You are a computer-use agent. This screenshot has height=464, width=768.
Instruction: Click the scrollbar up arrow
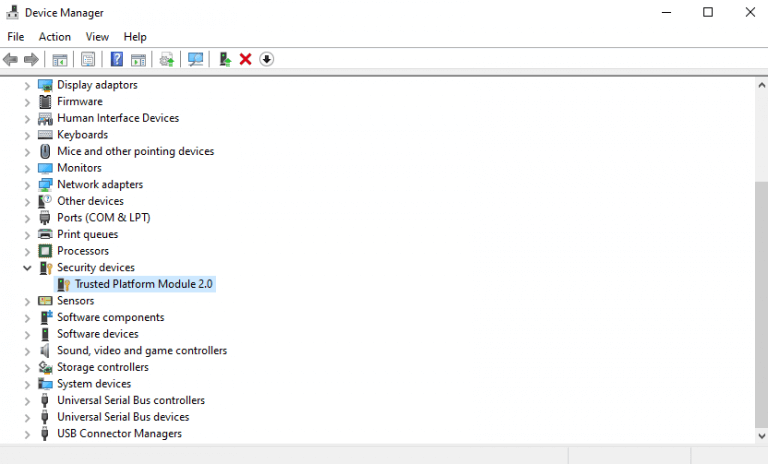(761, 85)
